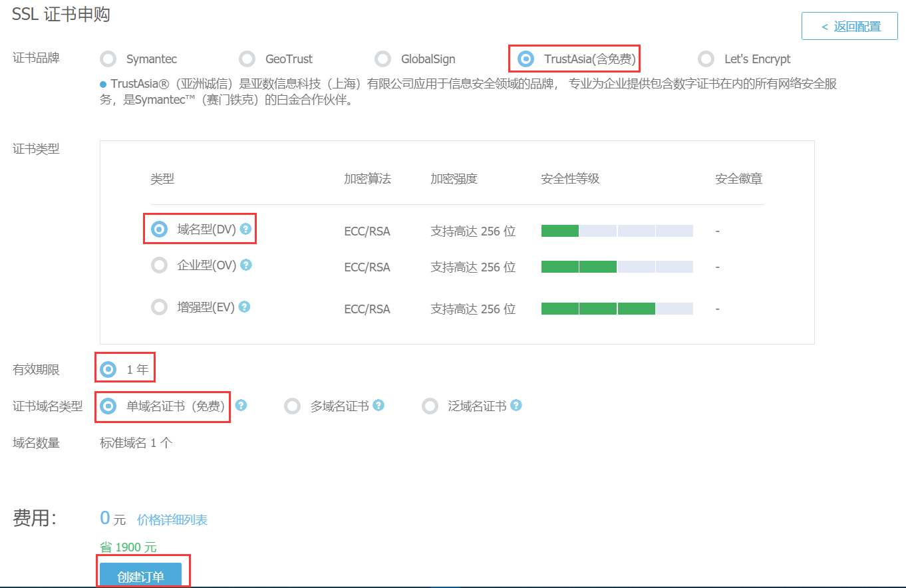Select GlobalSign certificate brand
Screen dimensions: 906x588
(382, 59)
